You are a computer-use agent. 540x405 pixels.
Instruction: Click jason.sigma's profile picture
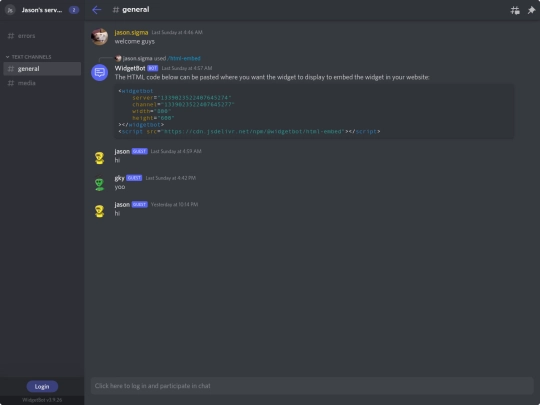[100, 37]
